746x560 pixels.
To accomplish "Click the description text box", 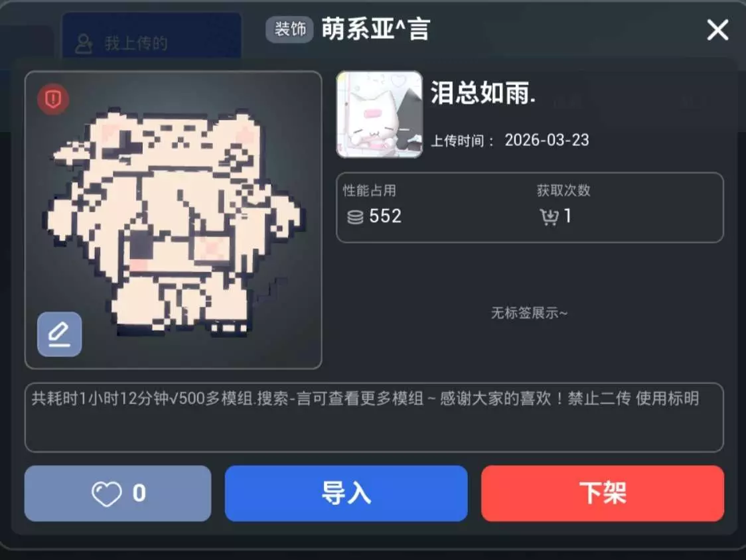I will (x=374, y=417).
